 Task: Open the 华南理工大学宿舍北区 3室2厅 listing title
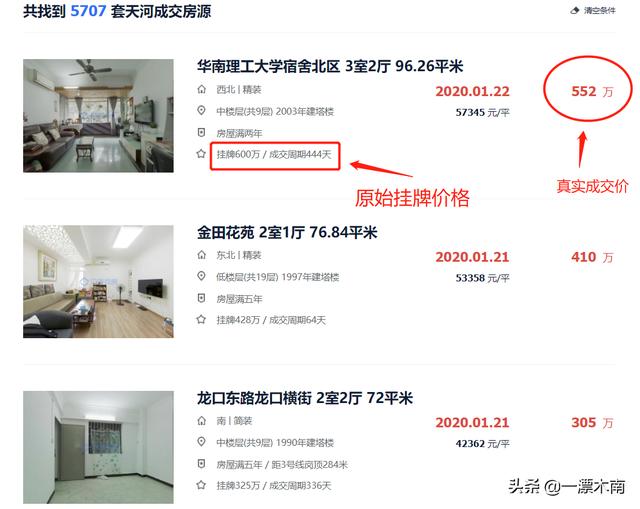[330, 66]
